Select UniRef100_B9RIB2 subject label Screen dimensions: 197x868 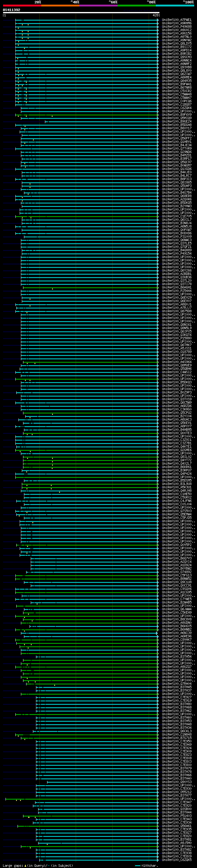coord(176,54)
